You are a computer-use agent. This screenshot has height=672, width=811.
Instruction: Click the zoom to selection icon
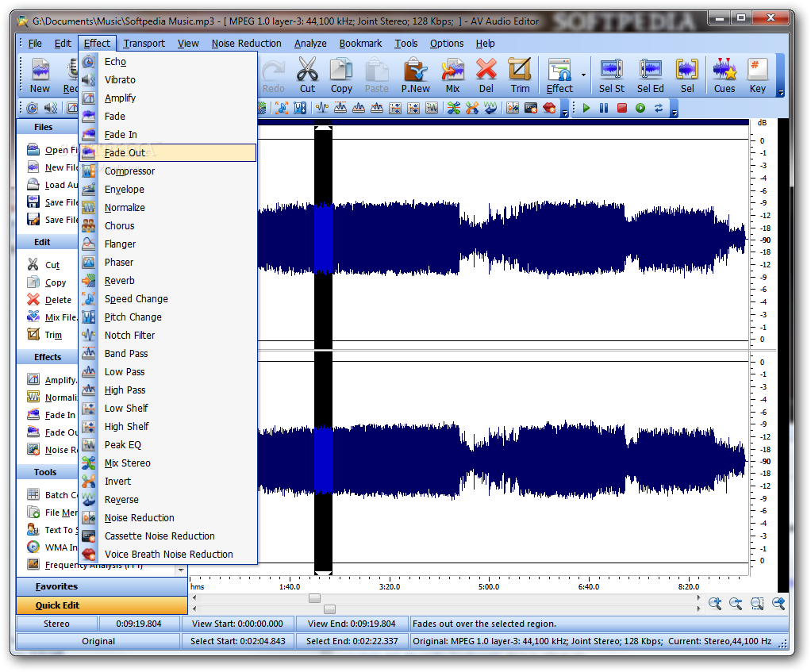(757, 603)
